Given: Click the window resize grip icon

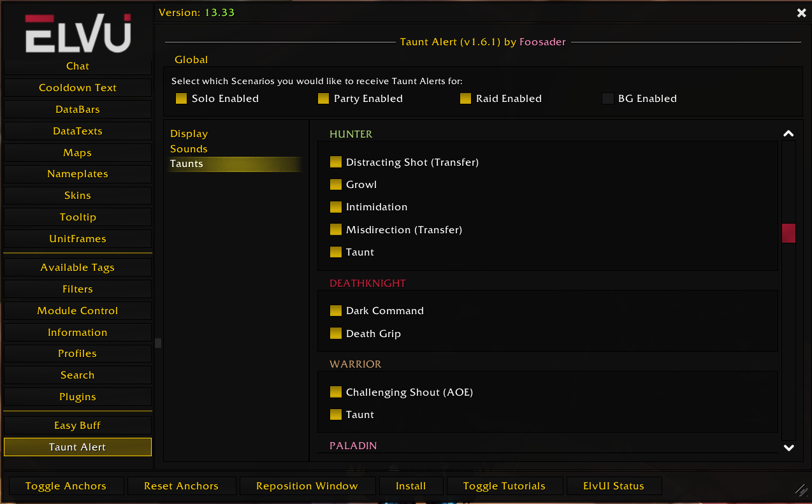Looking at the screenshot, I should point(801,489).
